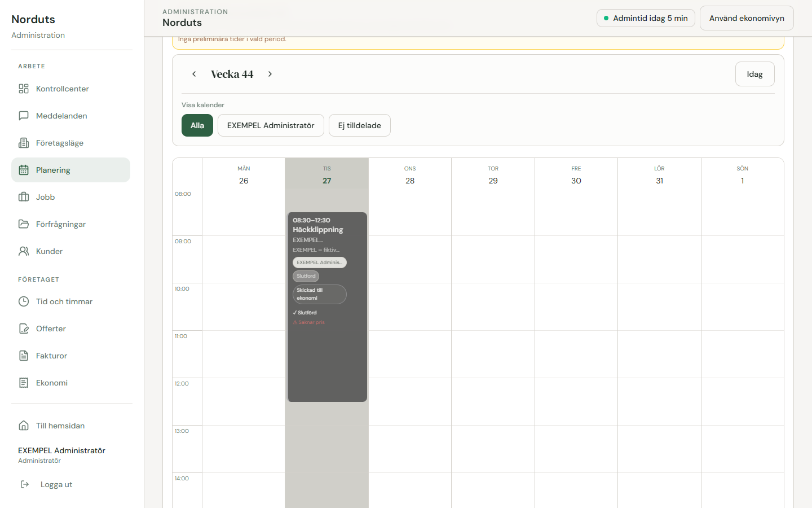Click the Kunder people icon
The width and height of the screenshot is (812, 508).
[24, 251]
